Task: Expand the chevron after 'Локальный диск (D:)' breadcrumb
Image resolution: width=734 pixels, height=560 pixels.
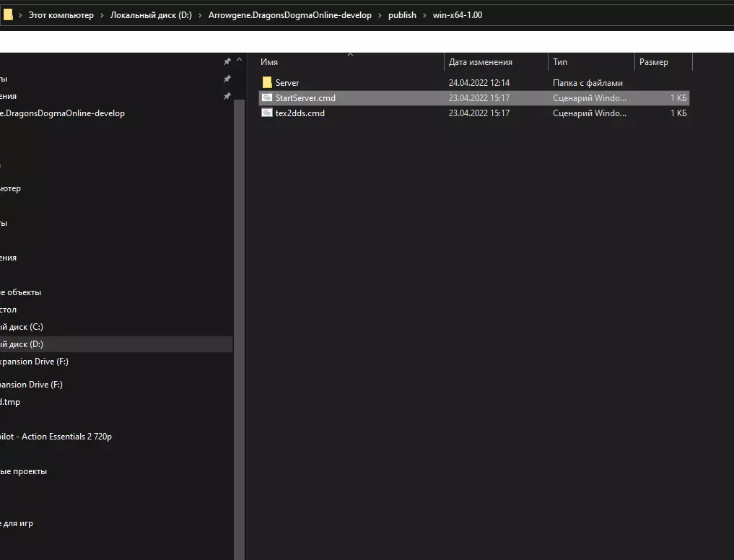Action: (x=200, y=15)
